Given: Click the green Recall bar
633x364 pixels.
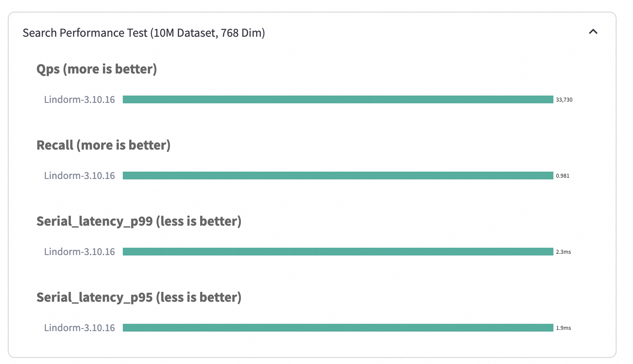Looking at the screenshot, I should (338, 176).
